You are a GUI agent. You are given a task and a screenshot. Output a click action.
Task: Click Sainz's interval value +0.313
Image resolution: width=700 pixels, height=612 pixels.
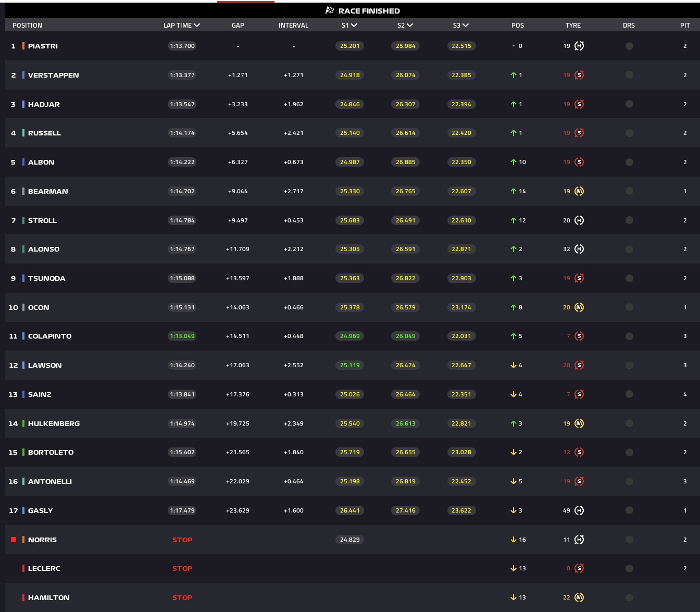click(293, 394)
